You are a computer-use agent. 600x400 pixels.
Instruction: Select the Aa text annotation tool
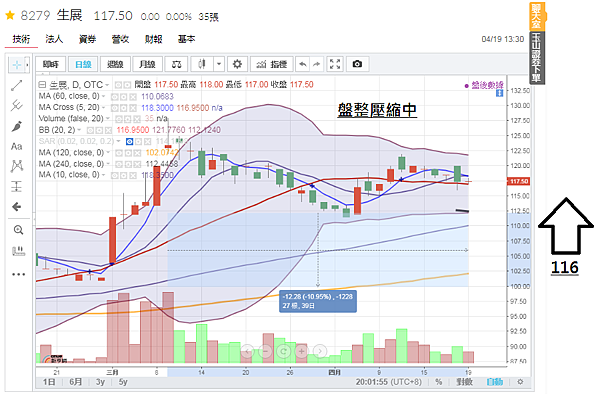pyautogui.click(x=17, y=147)
